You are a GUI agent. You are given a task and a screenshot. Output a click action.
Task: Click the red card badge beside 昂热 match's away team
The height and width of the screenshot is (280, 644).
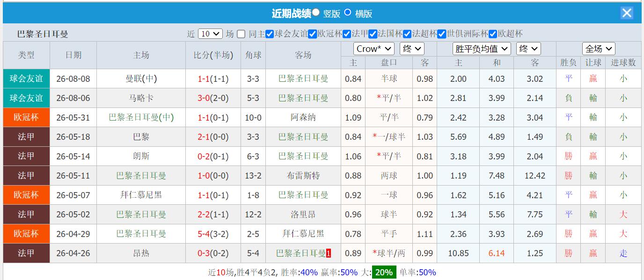coord(329,253)
